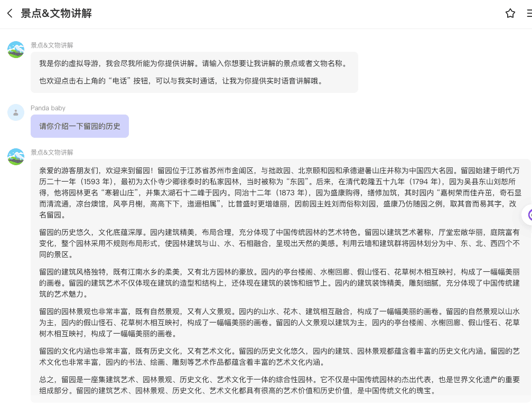Screen dimensions: 532x408
Task: Click the page title 景点&文物讲解
Action: (x=56, y=14)
